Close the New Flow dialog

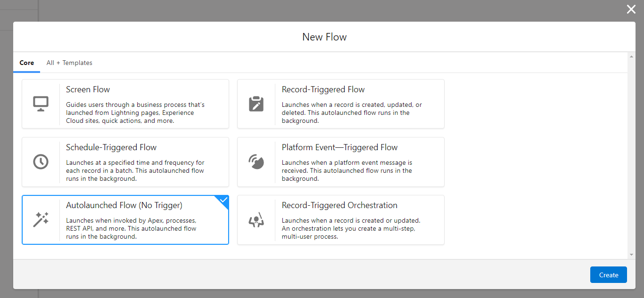point(631,9)
